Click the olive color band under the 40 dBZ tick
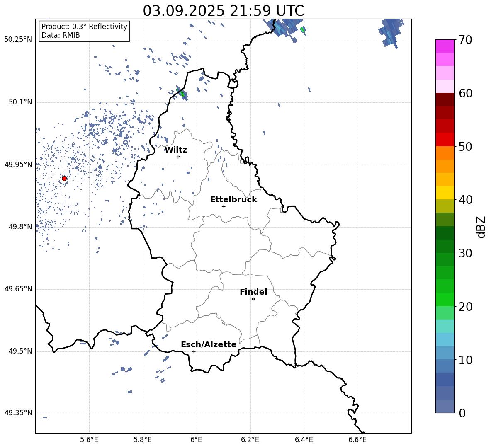Image resolution: width=491 pixels, height=448 pixels. [445, 206]
